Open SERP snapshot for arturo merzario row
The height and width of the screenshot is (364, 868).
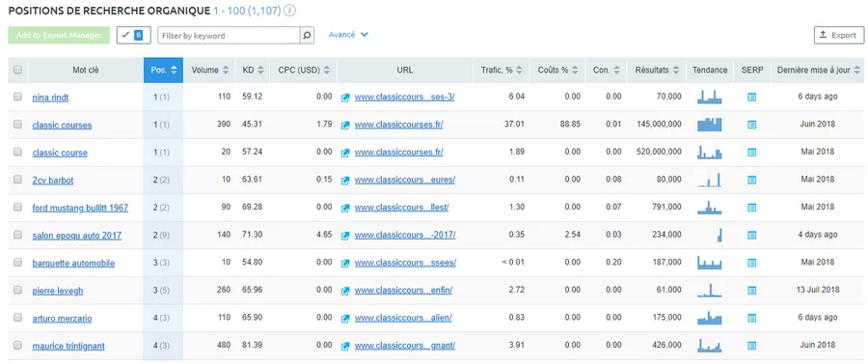(x=751, y=318)
